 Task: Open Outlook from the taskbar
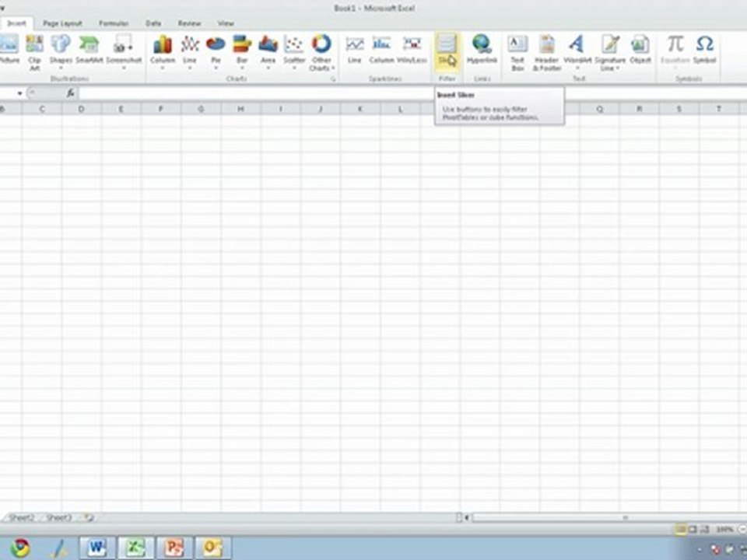coord(212,548)
